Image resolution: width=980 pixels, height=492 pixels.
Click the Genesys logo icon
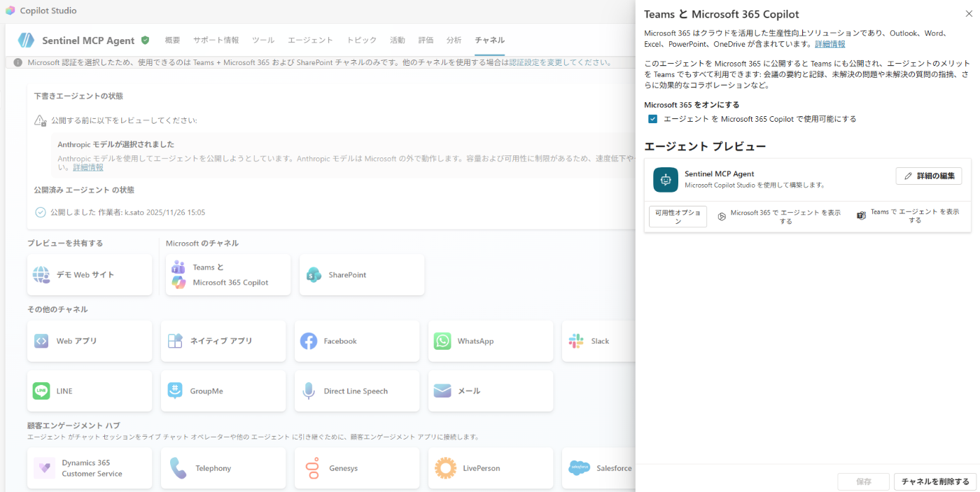[x=312, y=468]
